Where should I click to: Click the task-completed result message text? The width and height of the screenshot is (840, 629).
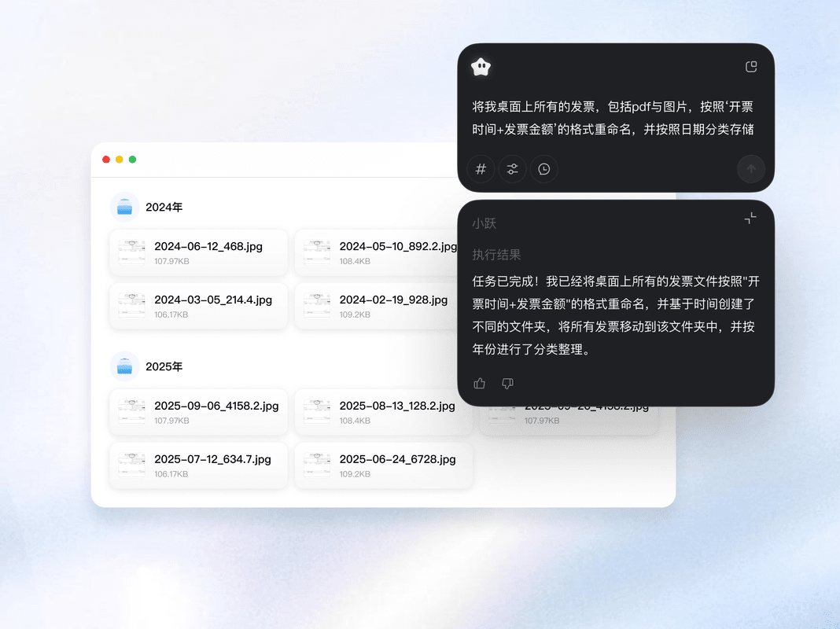[616, 315]
